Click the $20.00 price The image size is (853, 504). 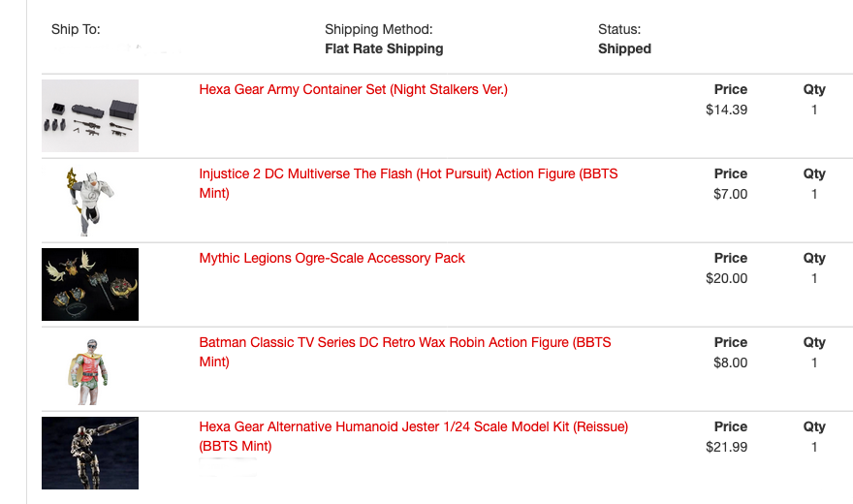[x=727, y=278]
